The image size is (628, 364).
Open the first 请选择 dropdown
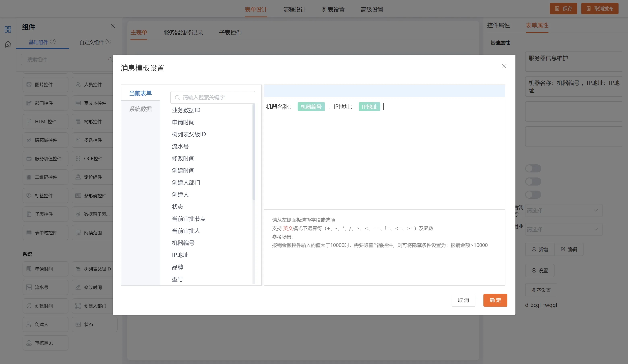coord(564,210)
